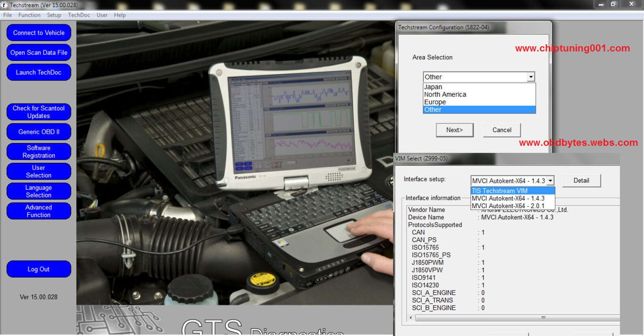Expand the Area Selection dropdown arrow
644x336 pixels.
click(x=530, y=77)
